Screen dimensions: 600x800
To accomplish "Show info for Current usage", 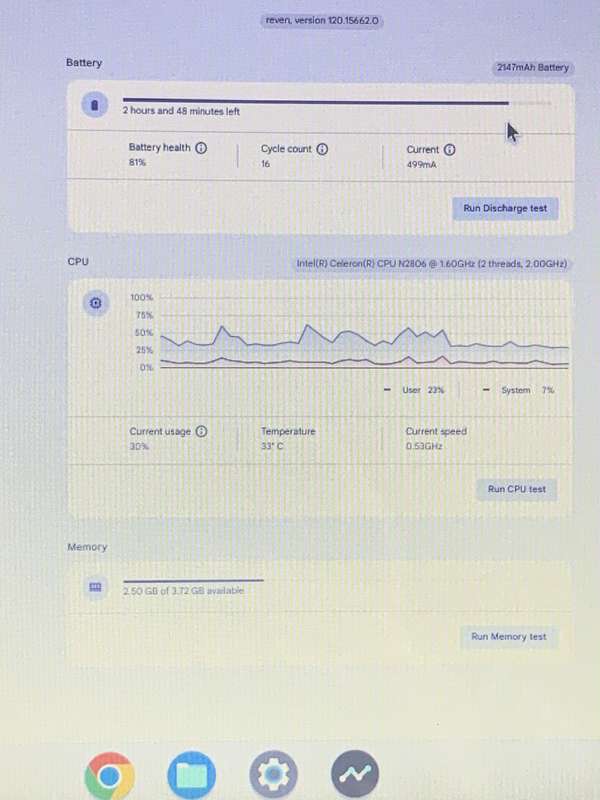I will tap(202, 432).
